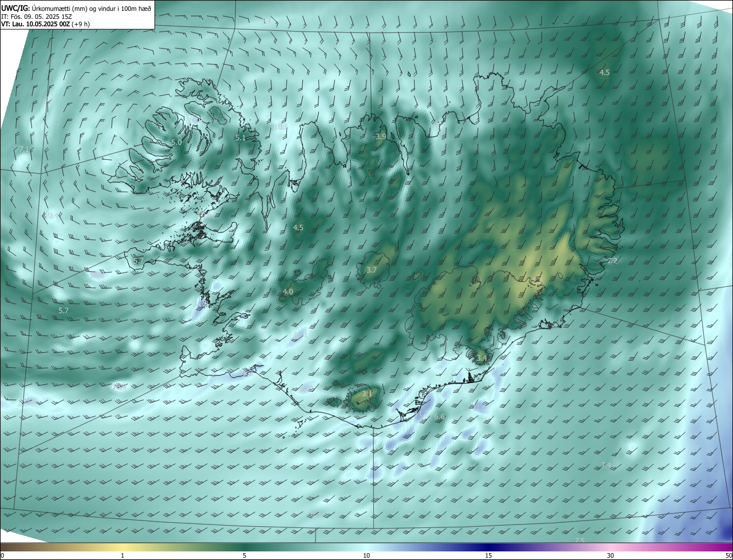The width and height of the screenshot is (733, 560).
Task: Click the 7.2 value on the east coast
Action: 612,261
